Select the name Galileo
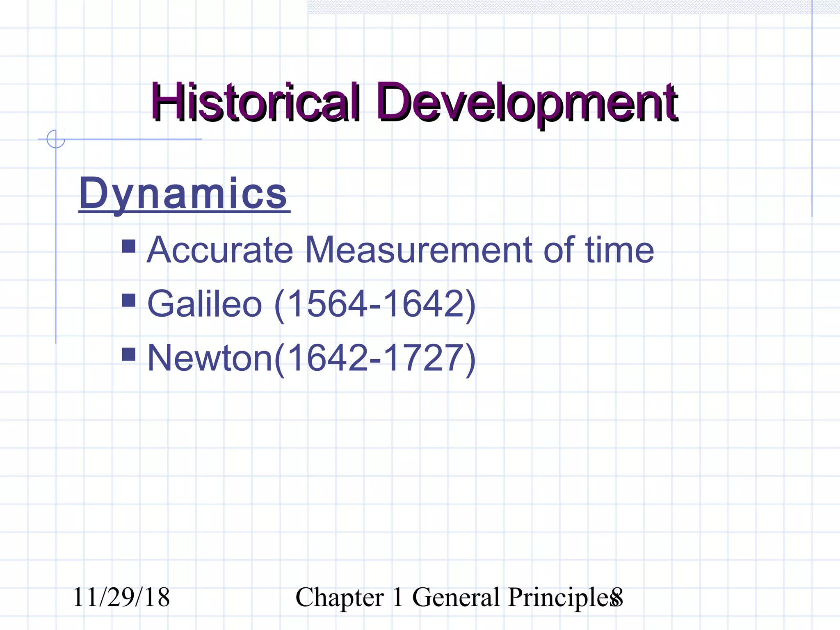 pyautogui.click(x=204, y=304)
